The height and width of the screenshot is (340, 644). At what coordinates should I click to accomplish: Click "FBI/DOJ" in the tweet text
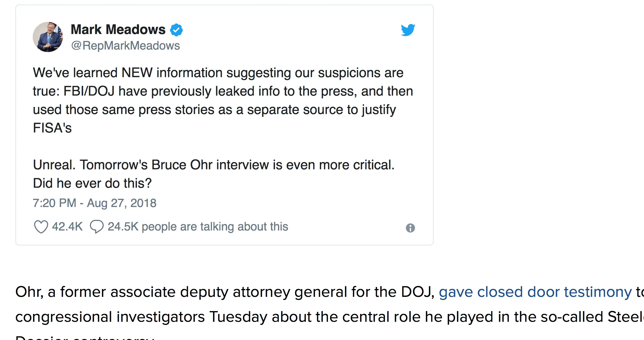[89, 91]
